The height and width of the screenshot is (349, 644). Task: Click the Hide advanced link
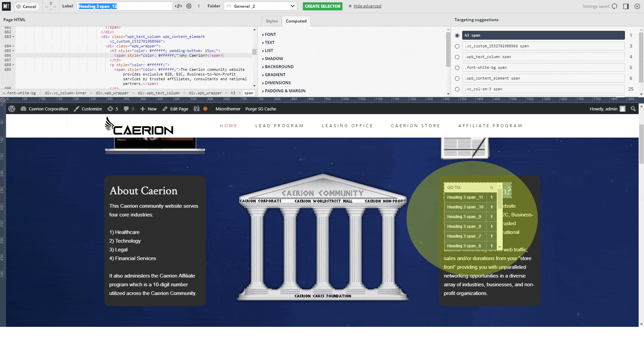(x=367, y=6)
